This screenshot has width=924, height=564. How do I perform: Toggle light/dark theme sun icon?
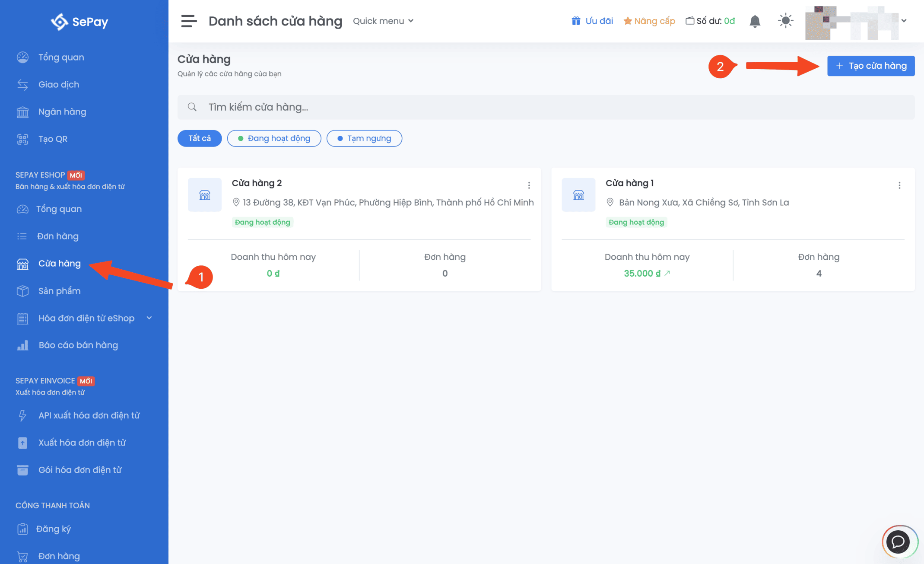[x=785, y=21]
